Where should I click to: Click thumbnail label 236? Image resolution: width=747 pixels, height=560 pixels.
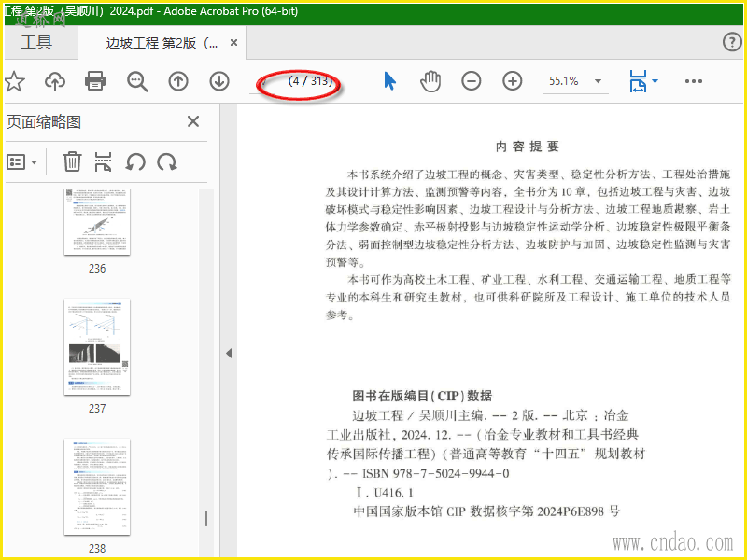click(97, 269)
